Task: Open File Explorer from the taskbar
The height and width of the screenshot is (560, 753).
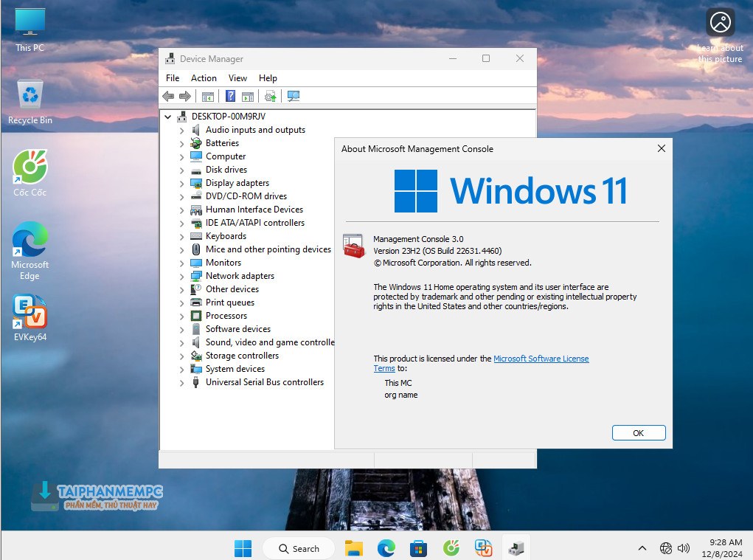Action: click(x=354, y=548)
